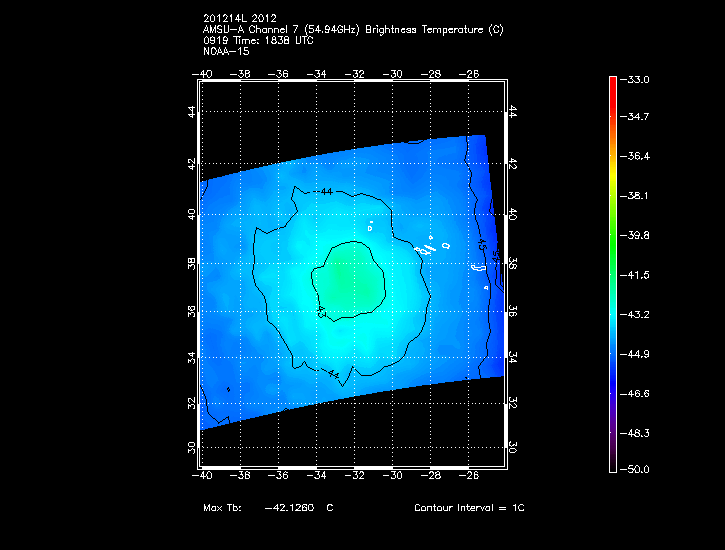Click the -33.0 label on the color scale
The height and width of the screenshot is (550, 725).
point(638,79)
